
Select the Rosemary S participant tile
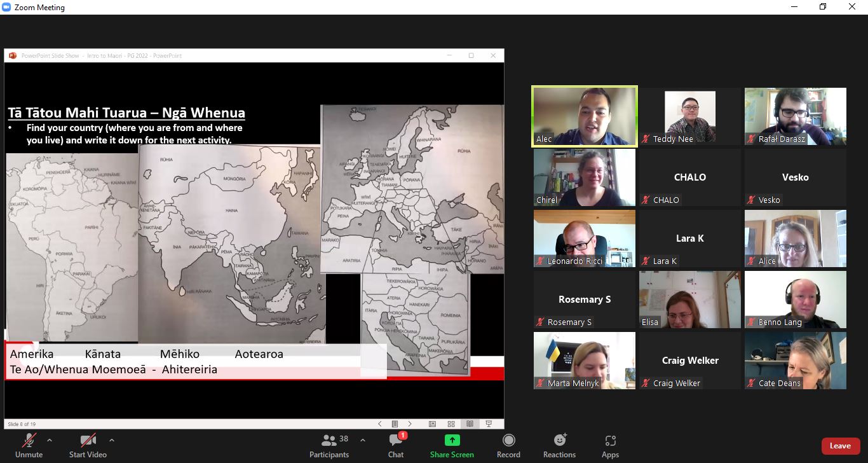click(x=585, y=300)
